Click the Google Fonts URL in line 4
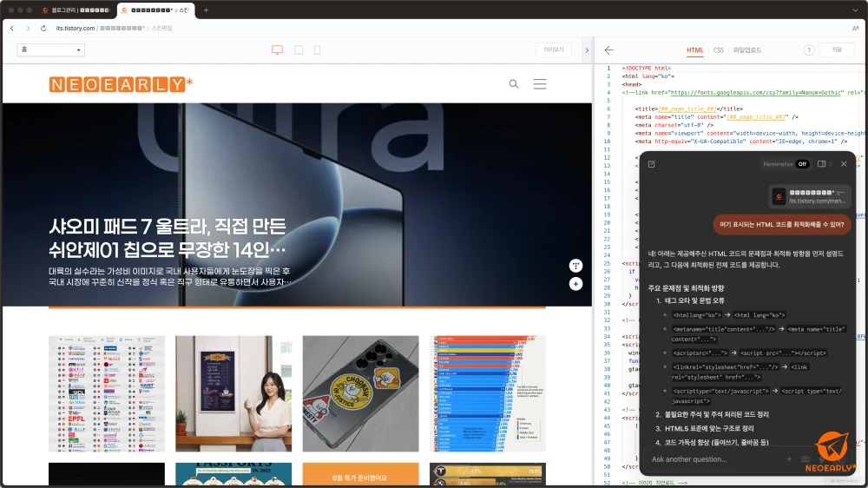This screenshot has width=868, height=488. tap(756, 93)
